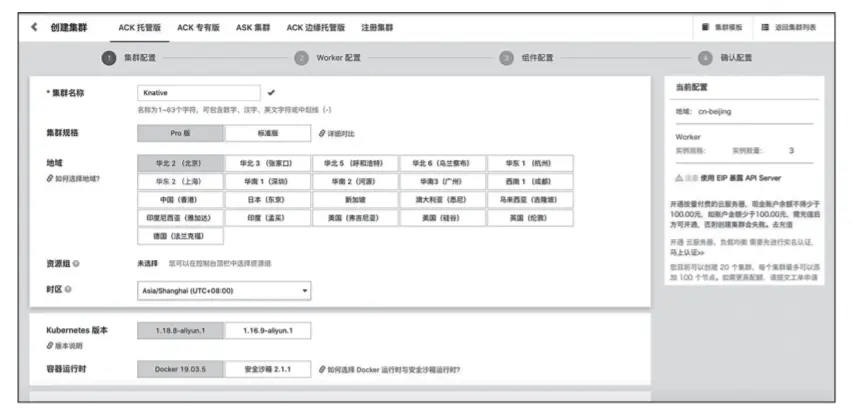This screenshot has width=852, height=412.
Task: Pick the 美国 (硅谷) region
Action: point(443,218)
